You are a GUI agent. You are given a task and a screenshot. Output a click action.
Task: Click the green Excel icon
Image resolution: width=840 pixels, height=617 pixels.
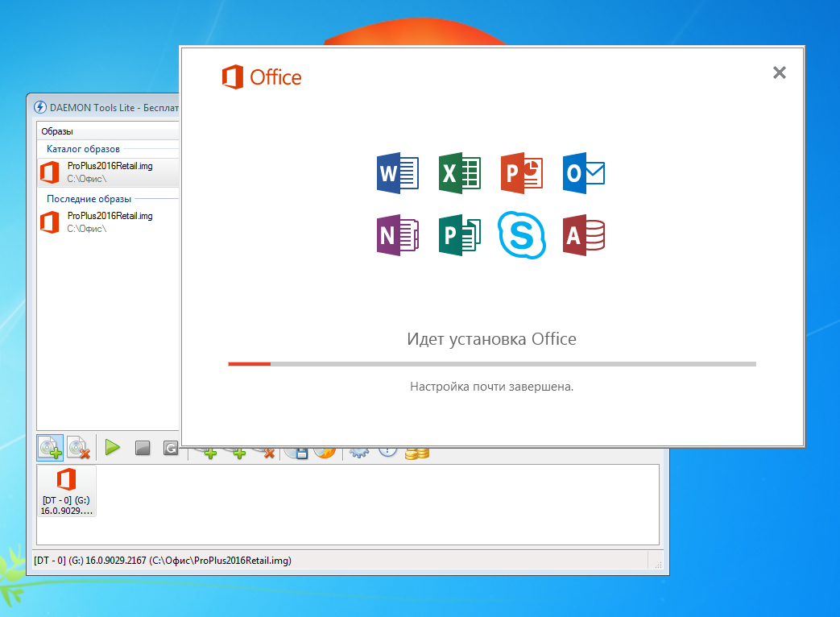(460, 173)
